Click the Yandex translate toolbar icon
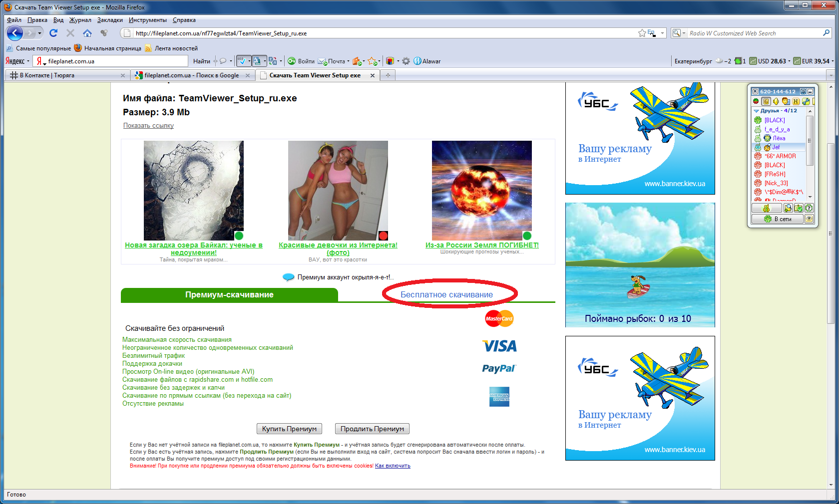 click(x=273, y=61)
